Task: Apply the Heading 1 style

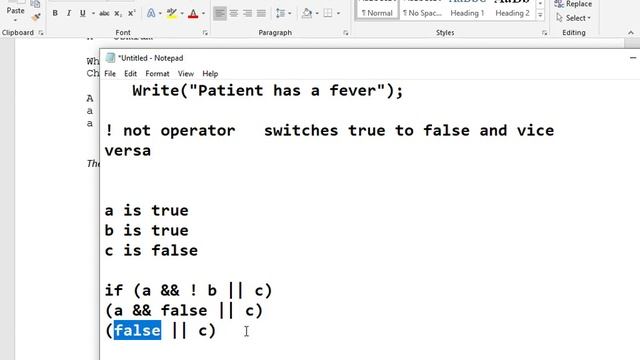Action: 467,10
